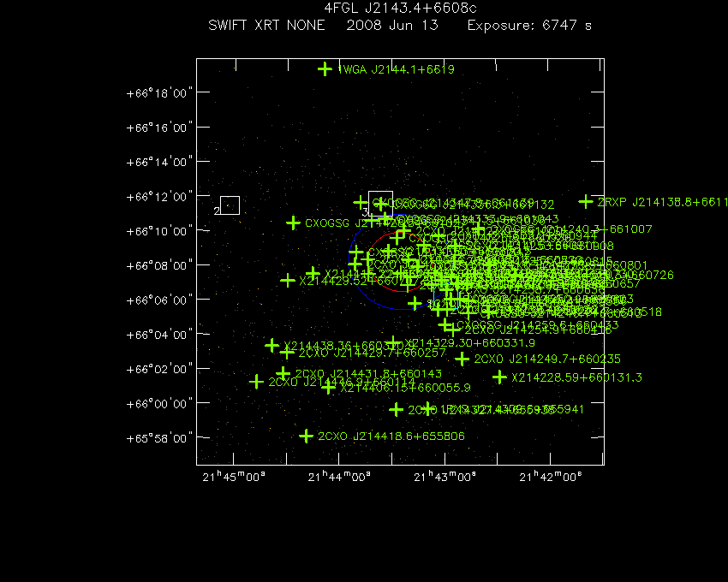Click the cross marker beside X214329.30+660331.9

[x=393, y=343]
